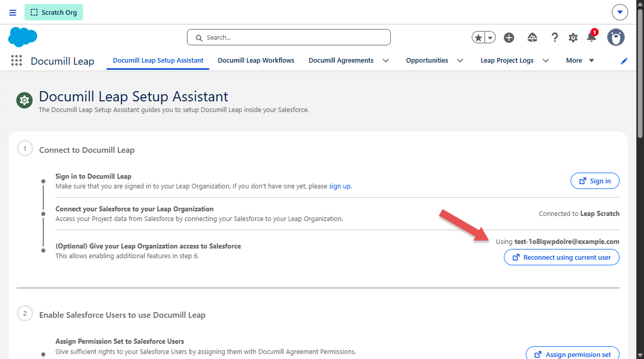Open the Setup gear icon
The height and width of the screenshot is (359, 644).
573,38
